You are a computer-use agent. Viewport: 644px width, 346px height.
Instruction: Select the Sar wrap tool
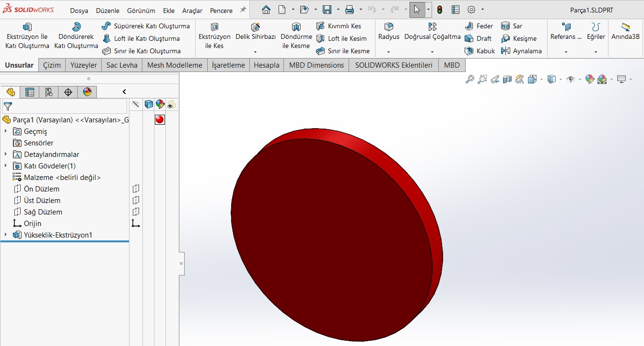tap(512, 26)
